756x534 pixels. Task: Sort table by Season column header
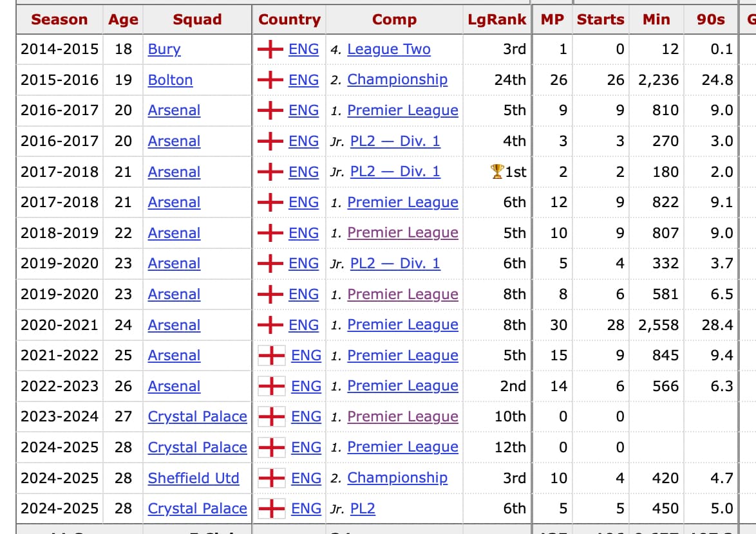[59, 19]
